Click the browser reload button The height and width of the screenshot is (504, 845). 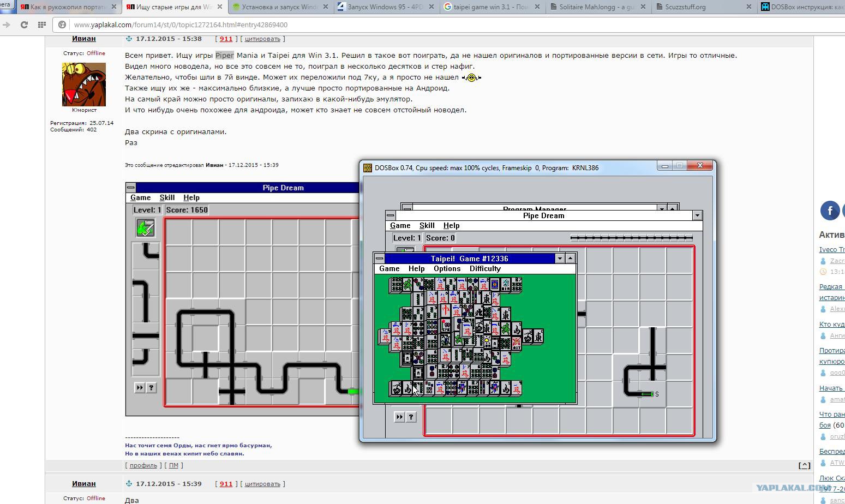point(24,25)
